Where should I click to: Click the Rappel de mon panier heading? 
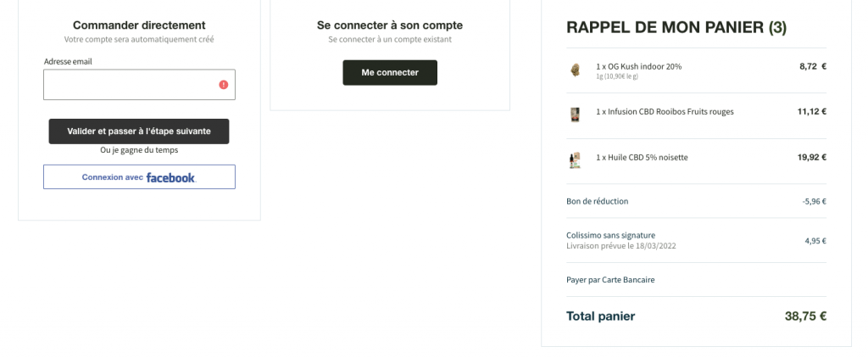(x=676, y=28)
